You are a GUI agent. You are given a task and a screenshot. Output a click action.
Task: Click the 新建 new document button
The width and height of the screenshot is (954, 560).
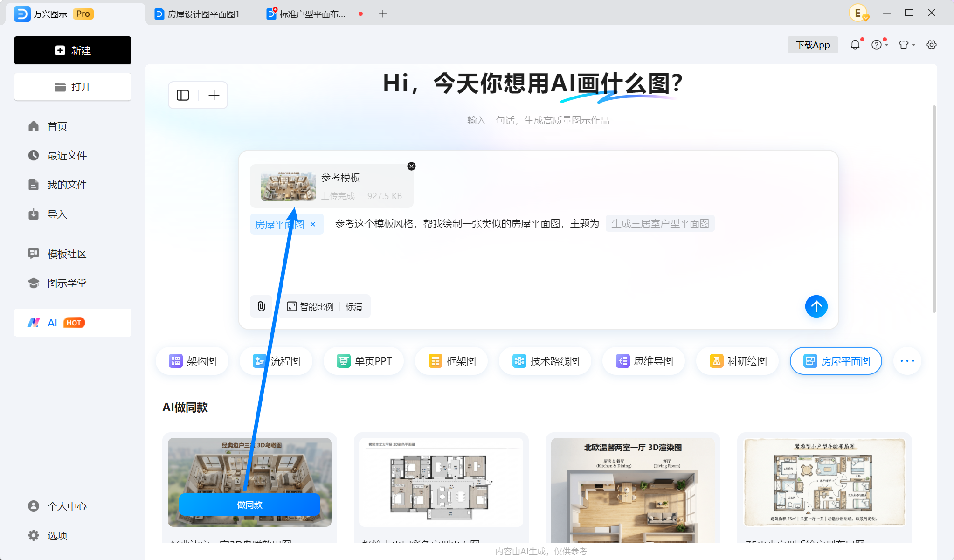pos(73,50)
